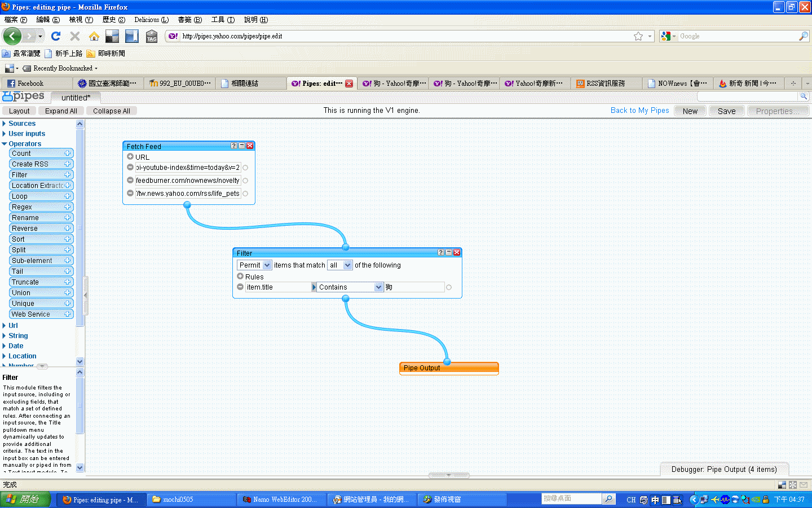Image resolution: width=812 pixels, height=508 pixels.
Task: Collapse the Filter module with its minimize toggle
Action: (449, 252)
